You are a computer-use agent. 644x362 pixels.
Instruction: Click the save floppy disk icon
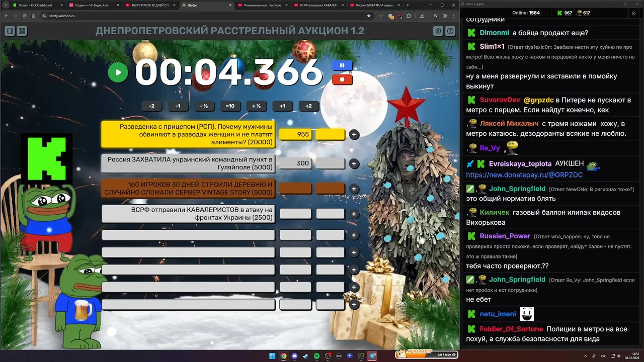[22, 31]
